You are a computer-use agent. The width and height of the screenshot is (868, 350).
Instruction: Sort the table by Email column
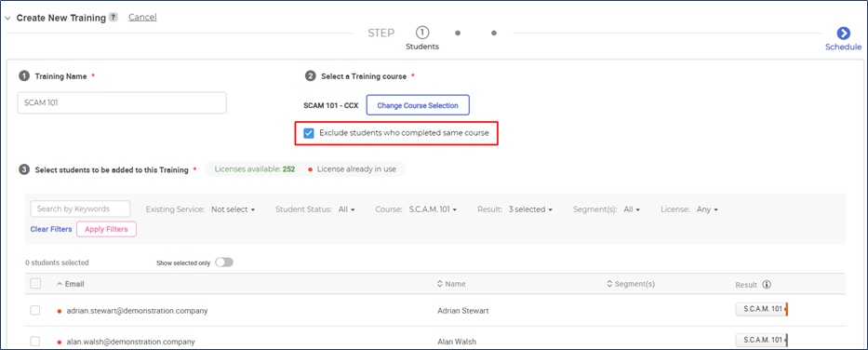(x=71, y=284)
